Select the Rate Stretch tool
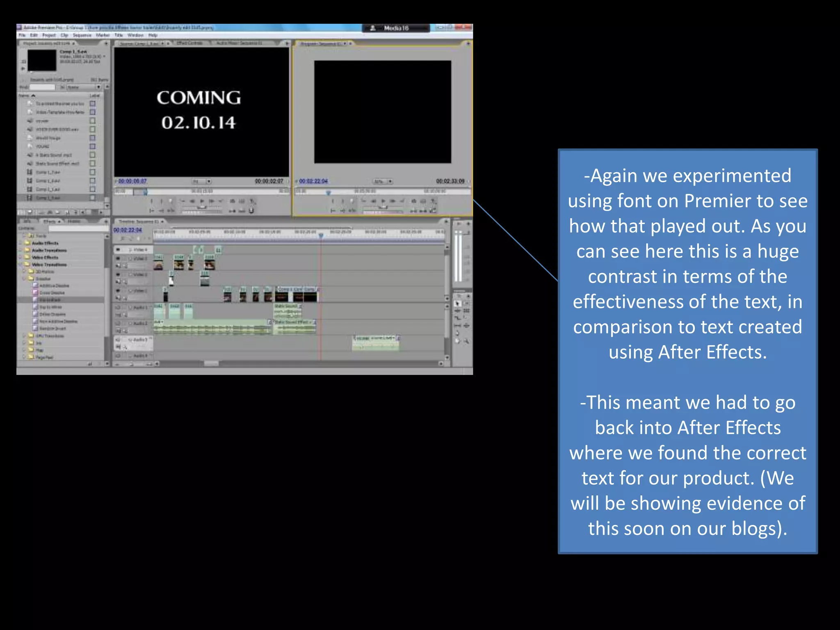This screenshot has height=630, width=840. [x=458, y=318]
